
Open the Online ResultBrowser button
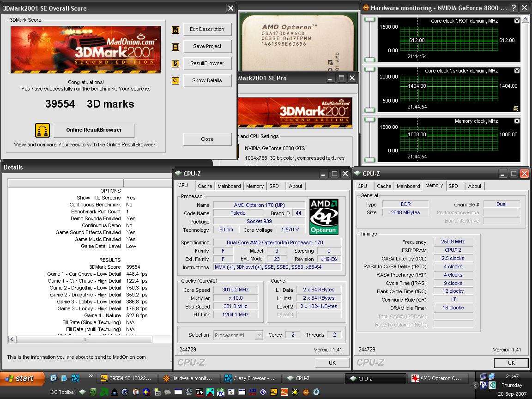click(x=94, y=130)
